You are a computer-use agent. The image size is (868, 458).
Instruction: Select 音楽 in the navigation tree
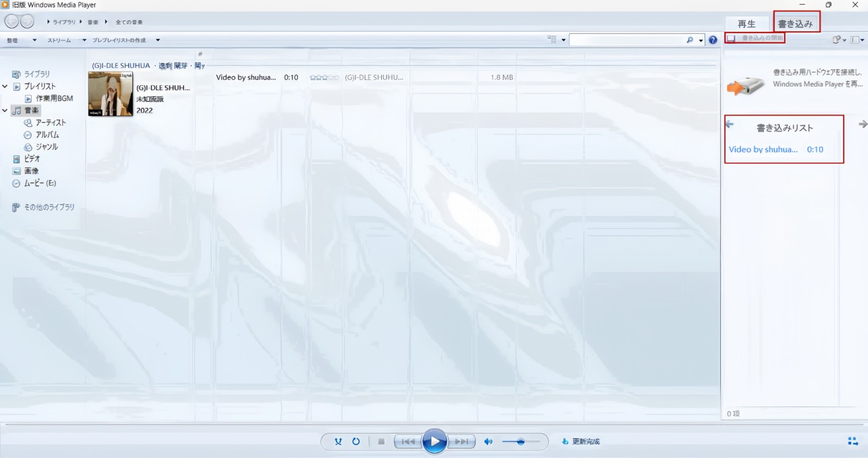click(x=32, y=110)
